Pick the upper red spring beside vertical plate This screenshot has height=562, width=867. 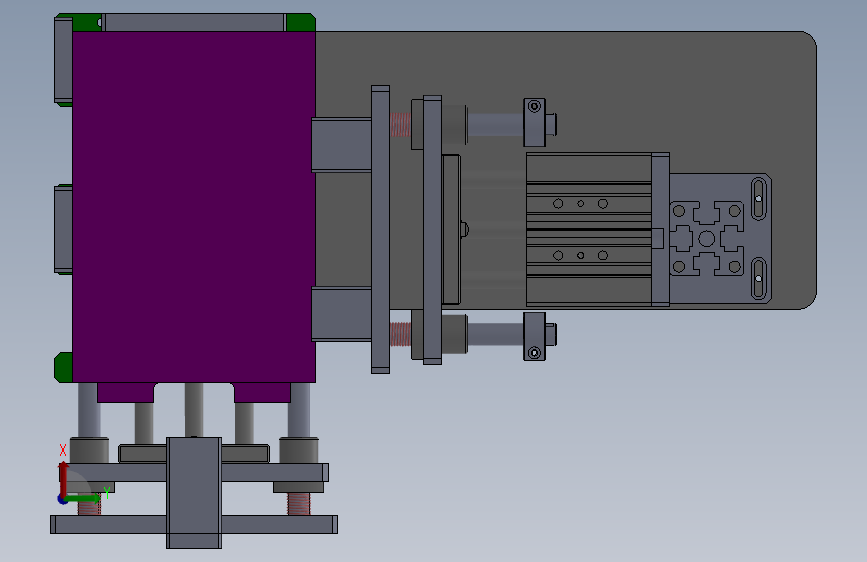400,124
